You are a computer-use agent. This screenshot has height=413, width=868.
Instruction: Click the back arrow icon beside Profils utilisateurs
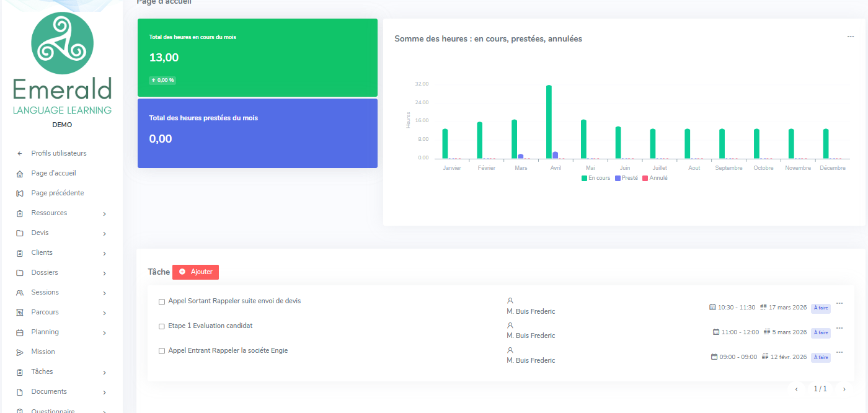[19, 153]
